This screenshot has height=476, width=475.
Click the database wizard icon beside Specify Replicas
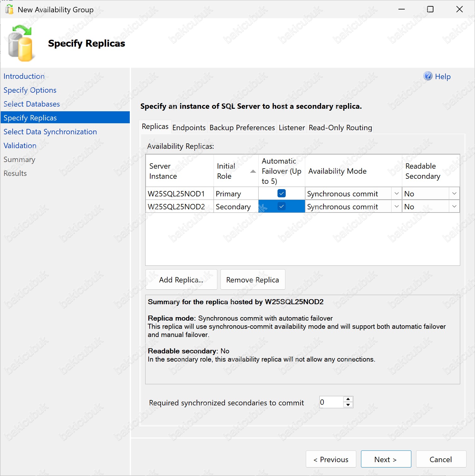click(20, 44)
